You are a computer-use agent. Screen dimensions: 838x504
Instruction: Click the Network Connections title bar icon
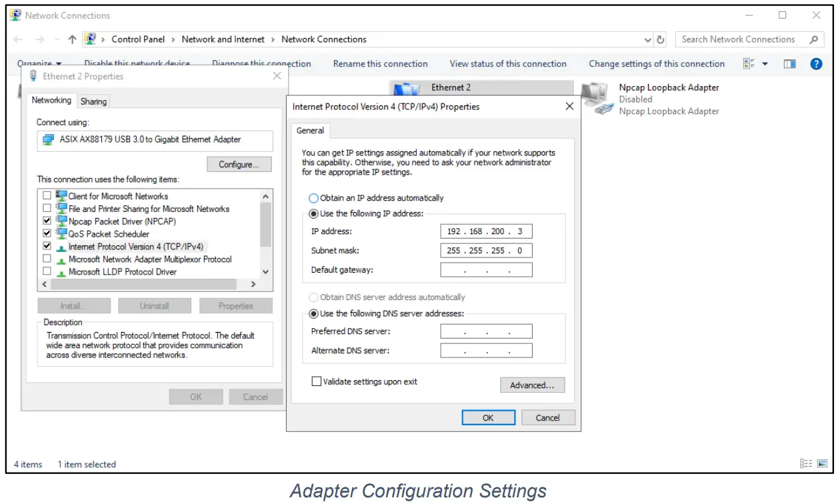[15, 15]
